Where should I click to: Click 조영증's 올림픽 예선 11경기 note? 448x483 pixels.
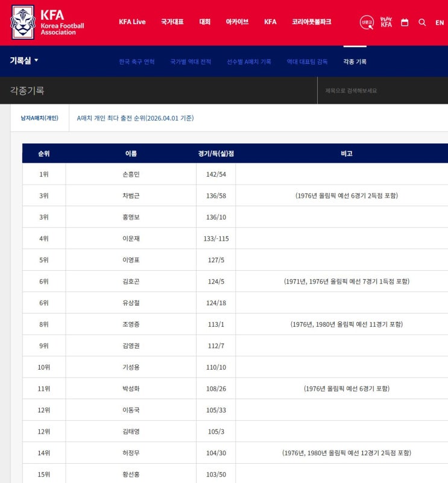pyautogui.click(x=347, y=324)
